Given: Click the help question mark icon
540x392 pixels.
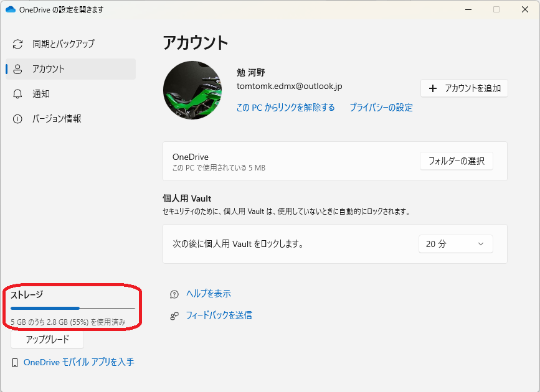Looking at the screenshot, I should [174, 294].
